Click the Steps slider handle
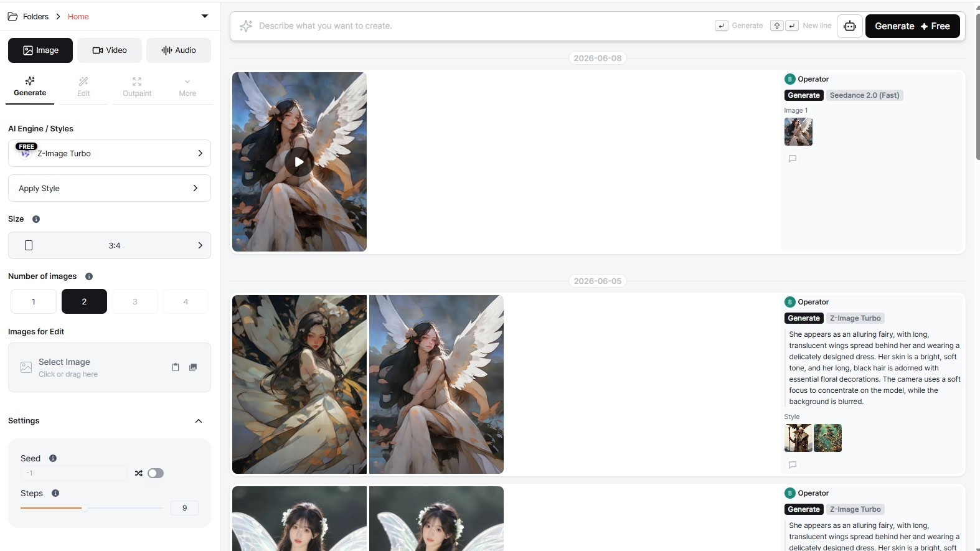This screenshot has width=980, height=551. tap(85, 508)
